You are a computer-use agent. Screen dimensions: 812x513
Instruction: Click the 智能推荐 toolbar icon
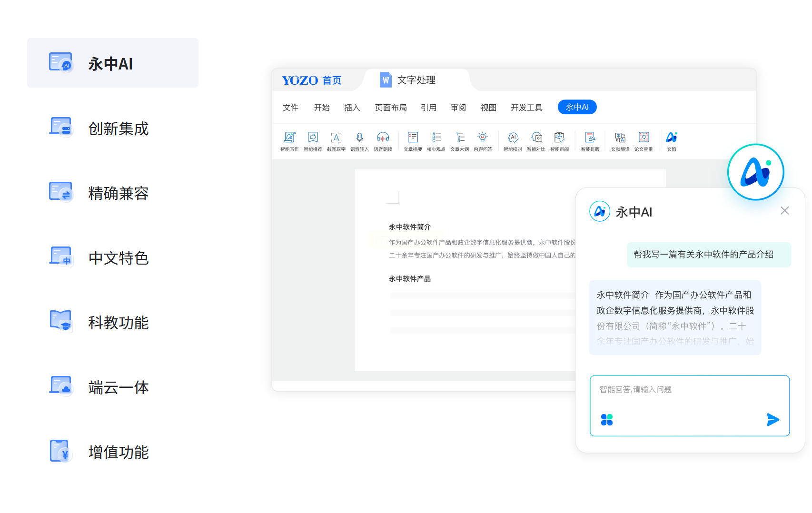pos(313,141)
